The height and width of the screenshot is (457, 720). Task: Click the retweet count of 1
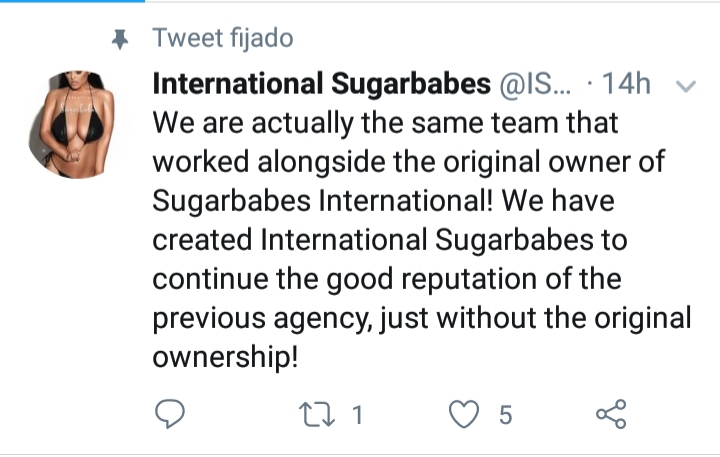(356, 414)
